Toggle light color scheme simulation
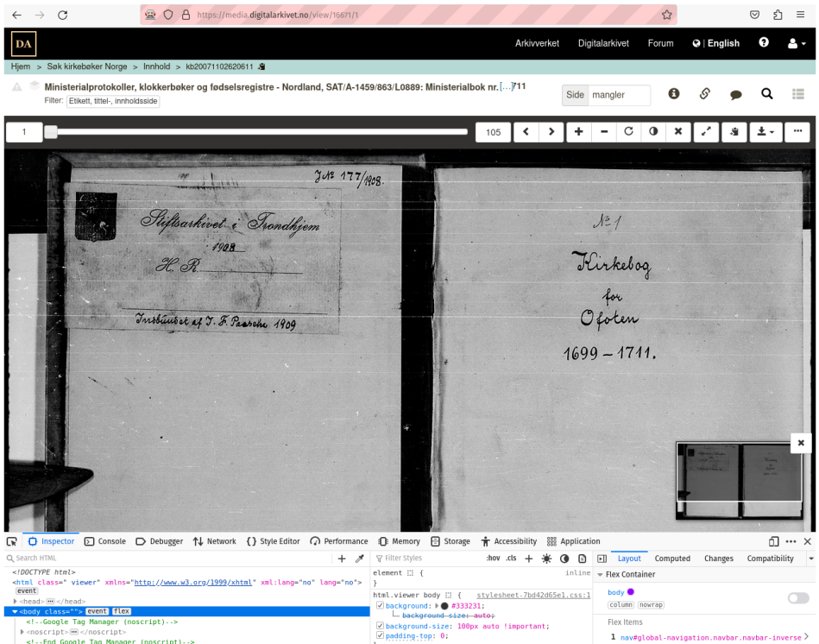The image size is (819, 644). point(546,559)
